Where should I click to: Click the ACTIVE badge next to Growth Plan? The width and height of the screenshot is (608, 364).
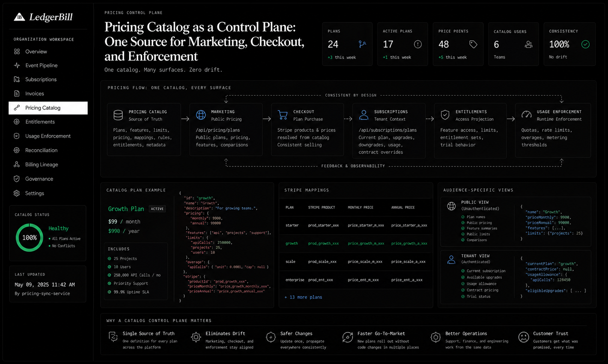pos(157,209)
